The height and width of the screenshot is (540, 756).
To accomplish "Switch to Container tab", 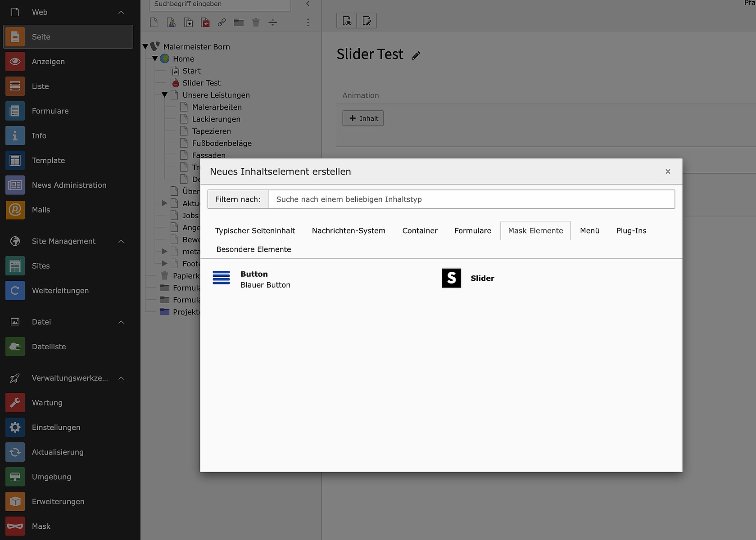I will 420,230.
